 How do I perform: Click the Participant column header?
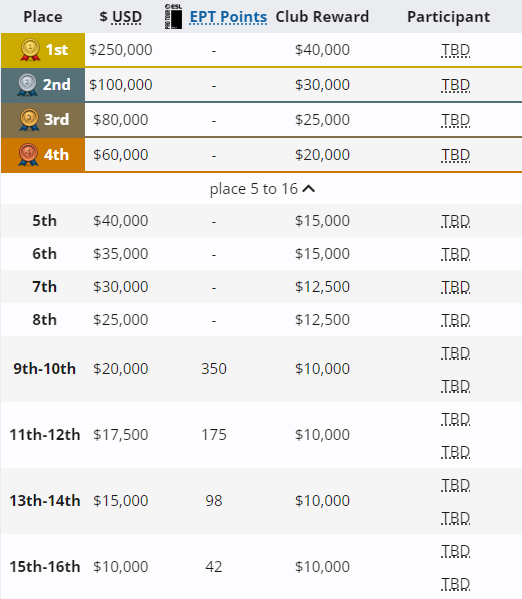pyautogui.click(x=449, y=17)
